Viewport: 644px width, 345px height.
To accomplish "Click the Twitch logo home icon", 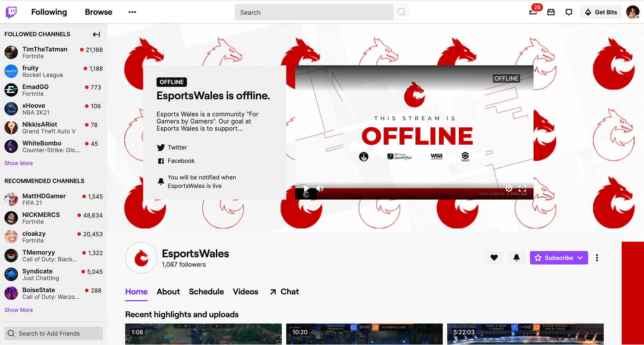I will pyautogui.click(x=11, y=12).
